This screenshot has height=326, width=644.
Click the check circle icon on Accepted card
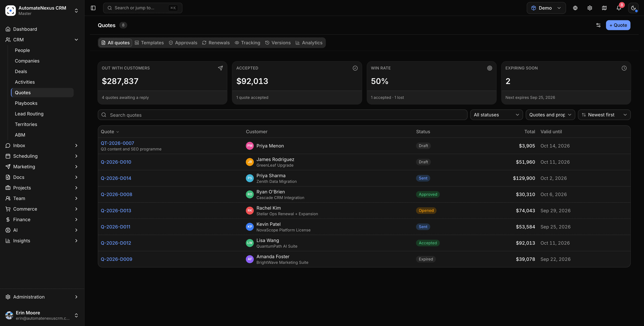click(x=355, y=68)
